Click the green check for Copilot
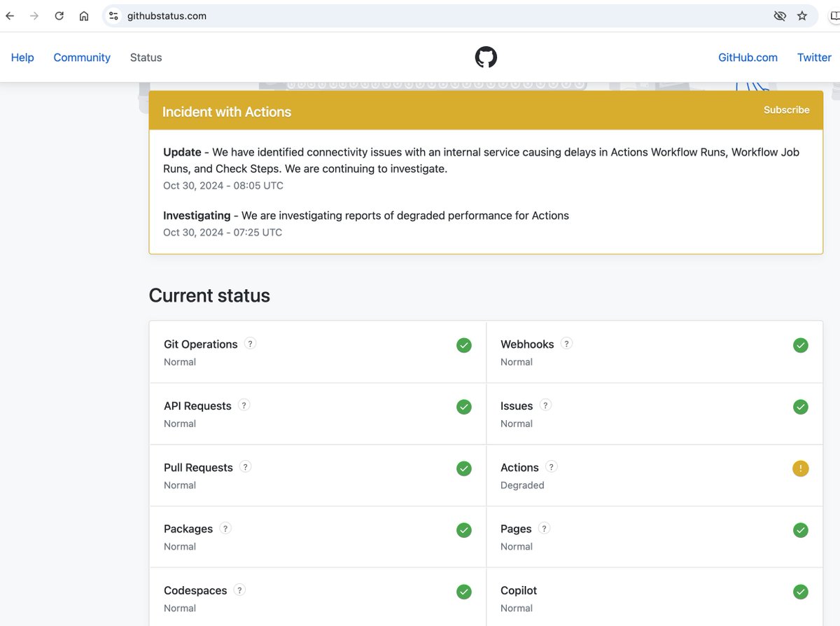 point(800,592)
